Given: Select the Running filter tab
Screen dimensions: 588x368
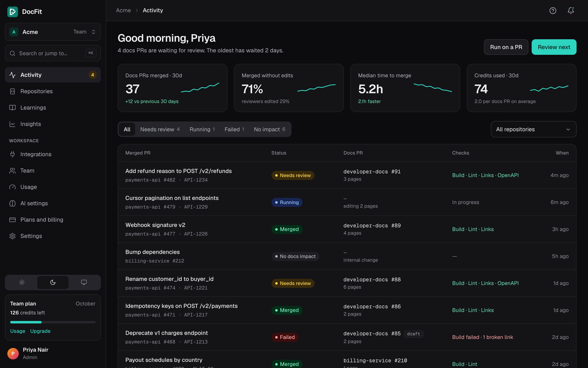Looking at the screenshot, I should pos(202,129).
